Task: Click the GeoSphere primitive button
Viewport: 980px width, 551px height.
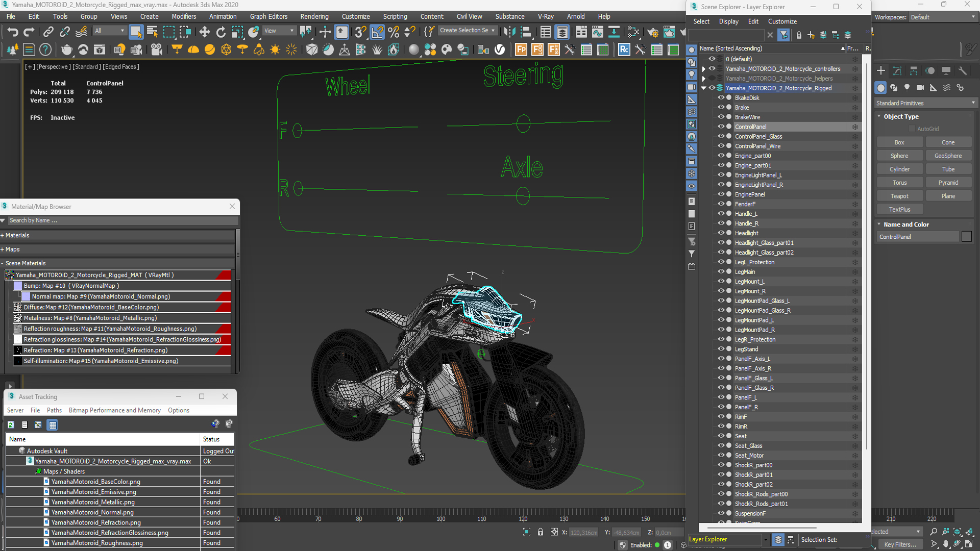Action: click(x=948, y=156)
